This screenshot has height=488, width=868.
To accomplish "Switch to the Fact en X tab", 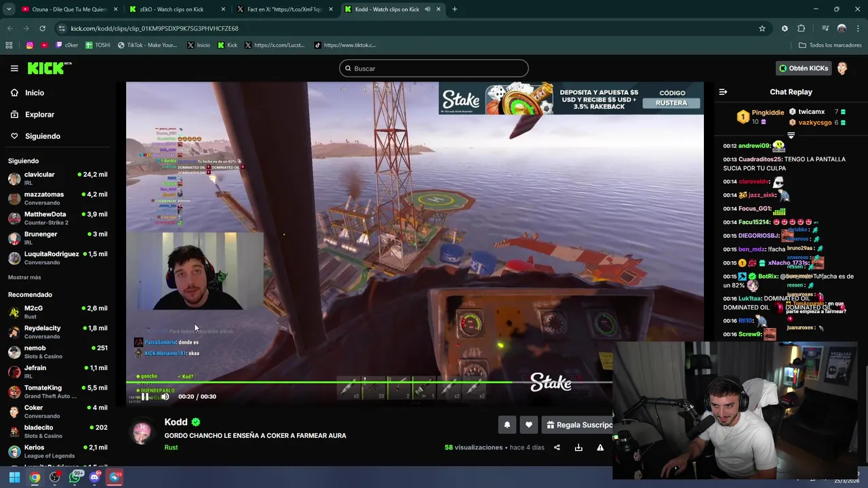I will click(283, 9).
